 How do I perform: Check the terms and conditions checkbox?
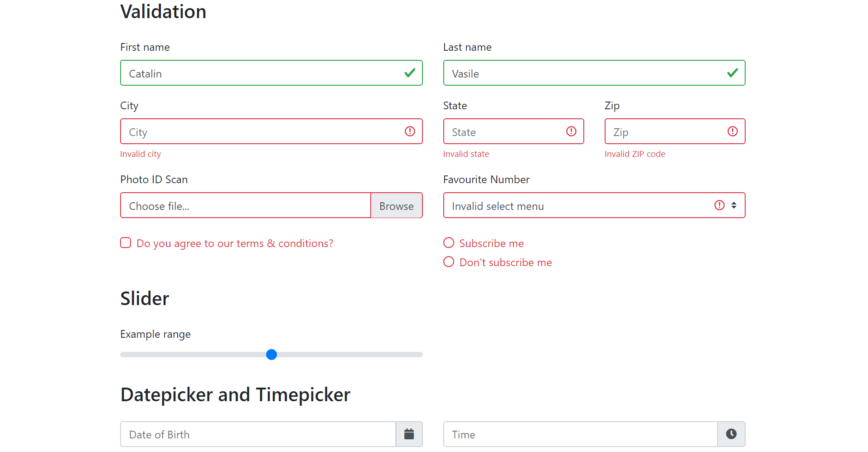pyautogui.click(x=126, y=243)
